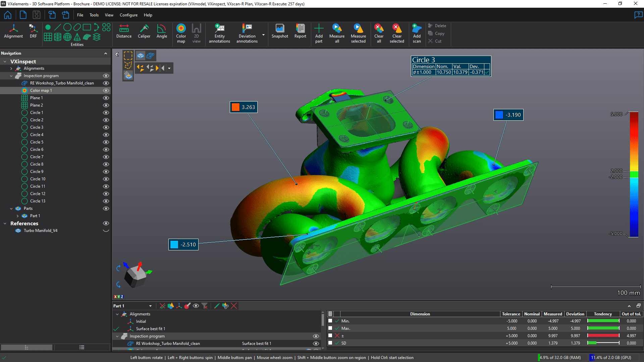Open the Tools menu
Viewport: 644px width, 362px height.
click(x=94, y=15)
